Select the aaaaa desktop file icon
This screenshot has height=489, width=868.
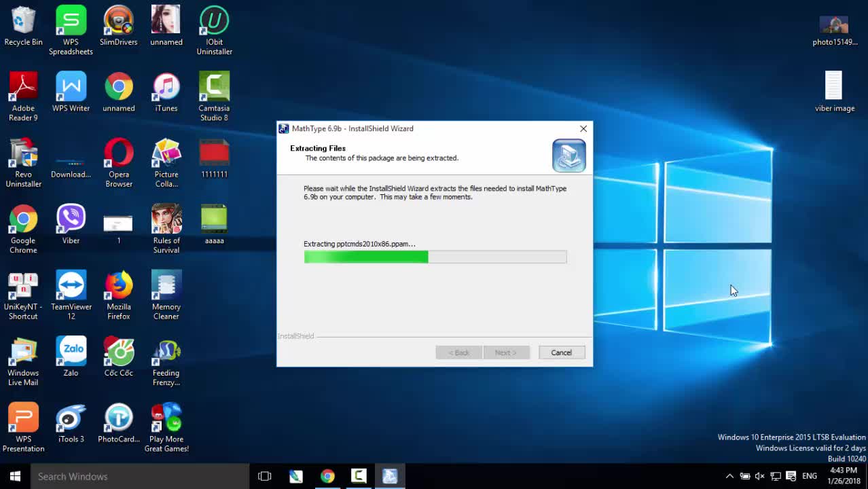(x=214, y=224)
